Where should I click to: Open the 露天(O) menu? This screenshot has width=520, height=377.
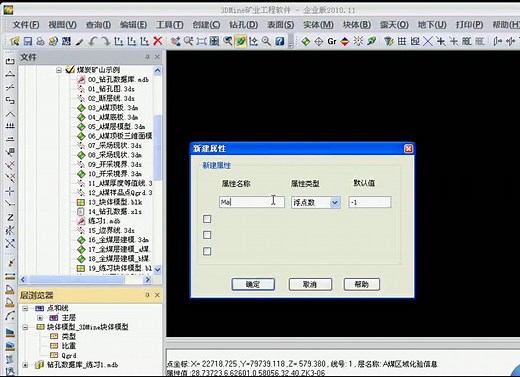[394, 25]
